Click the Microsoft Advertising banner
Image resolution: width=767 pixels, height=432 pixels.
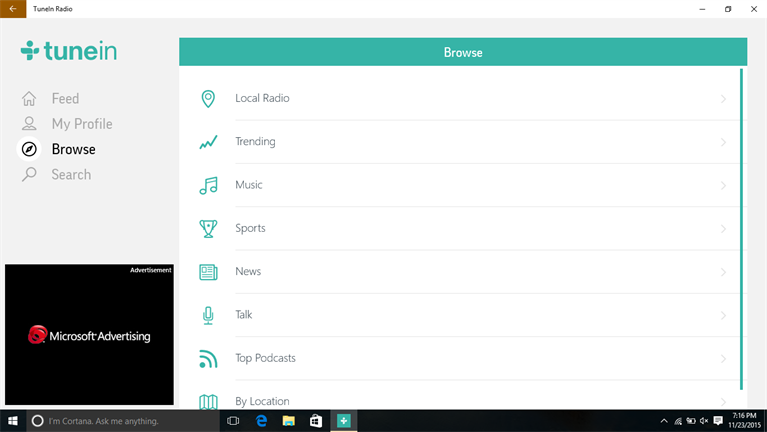tap(89, 335)
